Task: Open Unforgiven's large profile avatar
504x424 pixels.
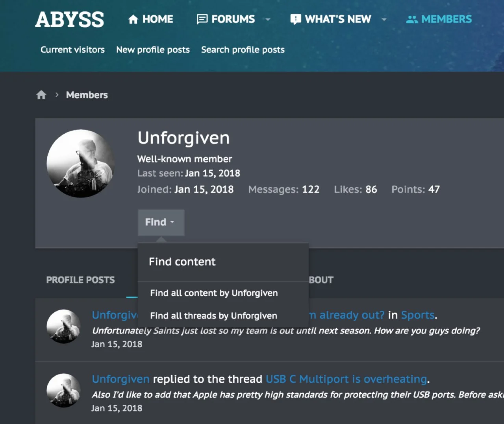Action: [81, 164]
